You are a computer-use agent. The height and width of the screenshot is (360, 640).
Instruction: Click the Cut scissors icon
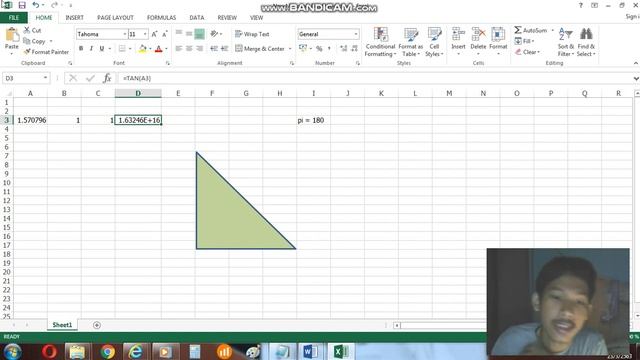27,30
